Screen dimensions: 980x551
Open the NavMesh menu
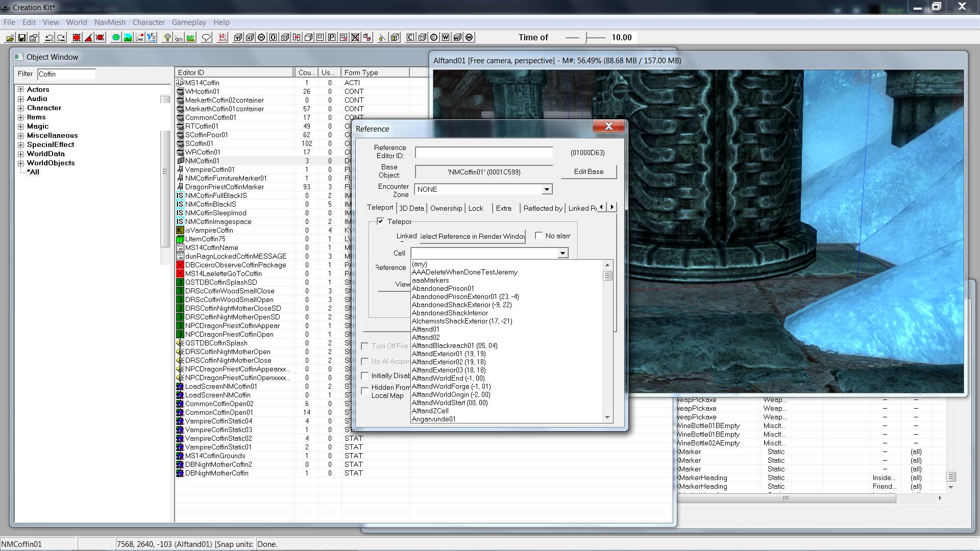tap(109, 22)
